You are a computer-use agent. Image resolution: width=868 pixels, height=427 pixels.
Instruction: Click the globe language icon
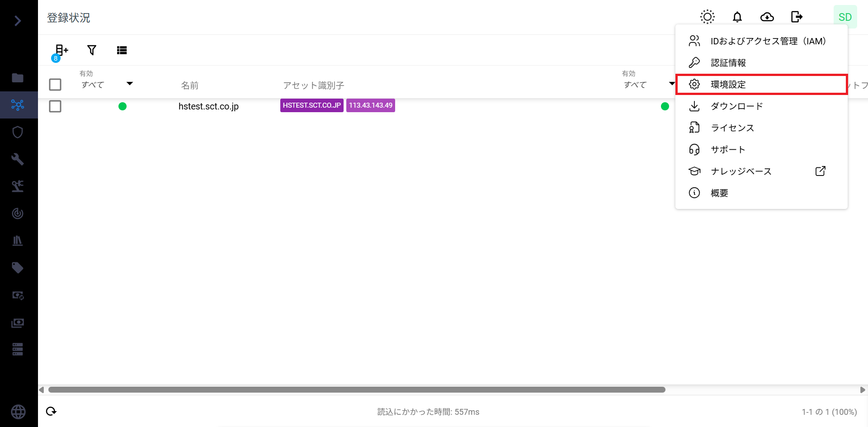click(18, 412)
